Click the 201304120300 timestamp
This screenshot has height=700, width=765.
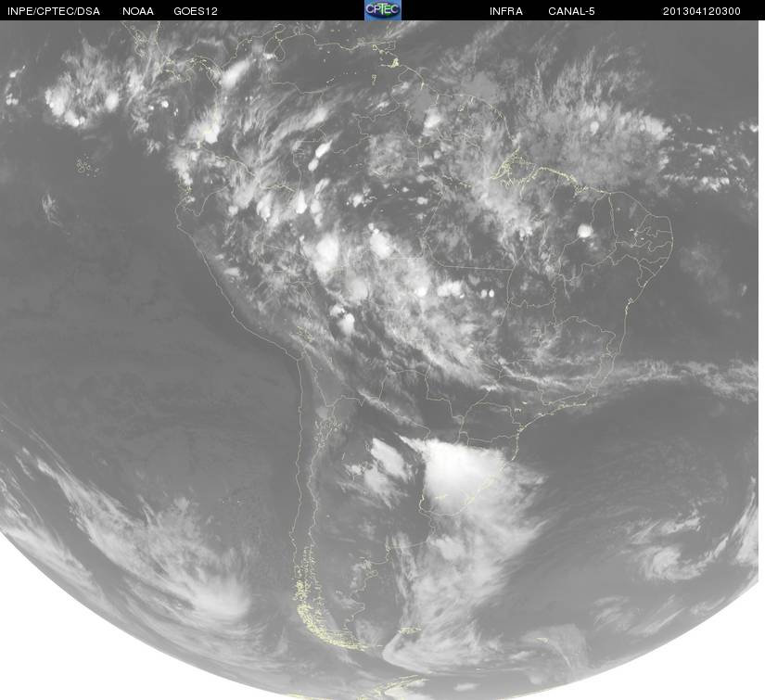[702, 11]
